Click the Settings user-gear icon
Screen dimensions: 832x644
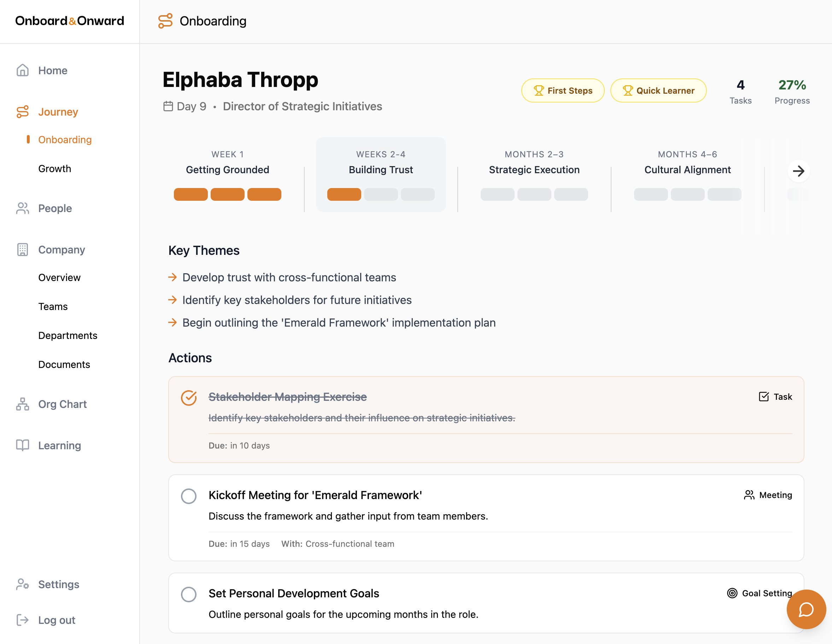[x=23, y=584]
